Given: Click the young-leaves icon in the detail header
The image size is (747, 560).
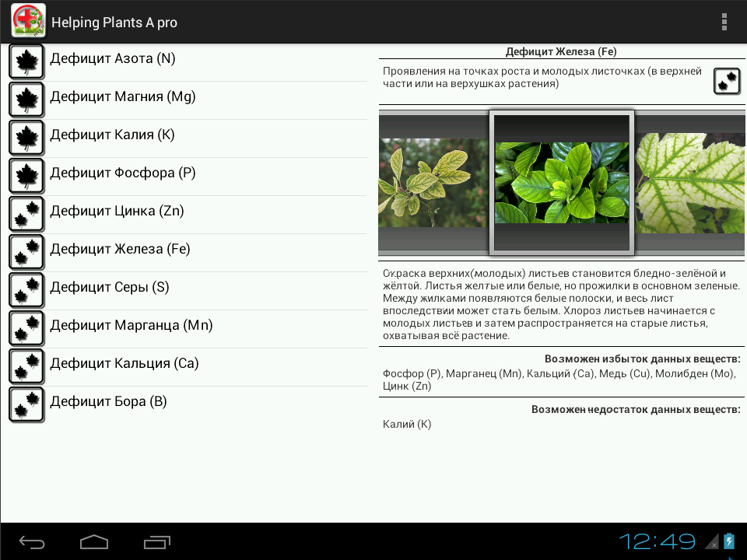Looking at the screenshot, I should (x=727, y=81).
